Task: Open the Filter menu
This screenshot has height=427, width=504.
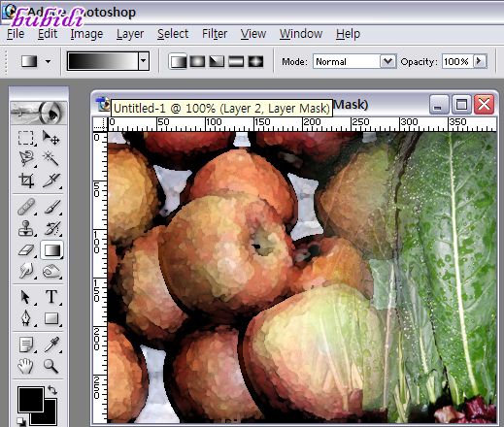Action: [x=215, y=34]
